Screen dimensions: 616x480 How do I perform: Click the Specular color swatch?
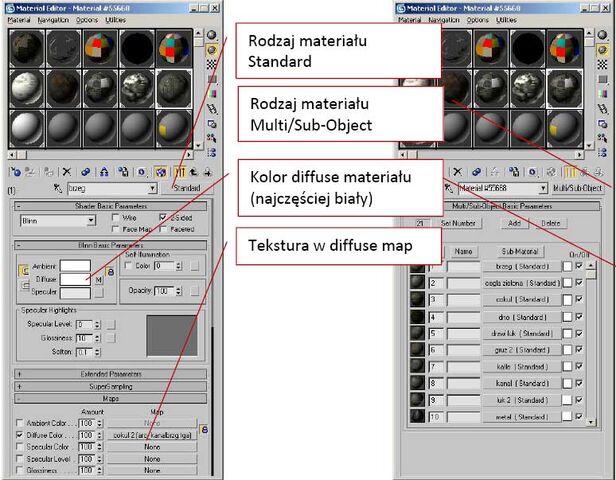pyautogui.click(x=75, y=293)
